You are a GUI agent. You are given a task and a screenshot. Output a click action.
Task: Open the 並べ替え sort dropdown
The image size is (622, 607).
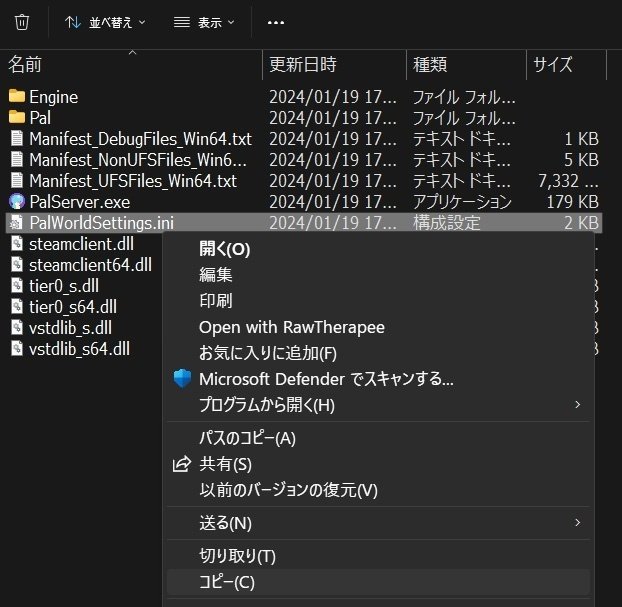(105, 23)
